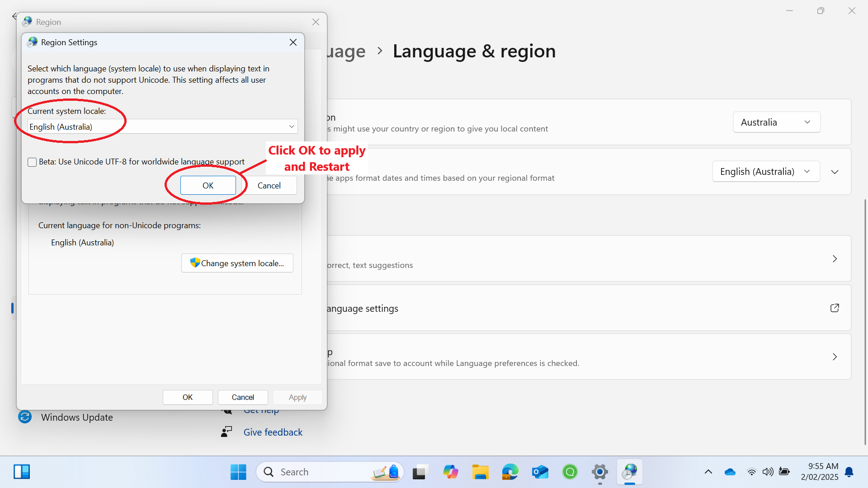The width and height of the screenshot is (868, 488).
Task: Click the Give feedback link
Action: [273, 432]
